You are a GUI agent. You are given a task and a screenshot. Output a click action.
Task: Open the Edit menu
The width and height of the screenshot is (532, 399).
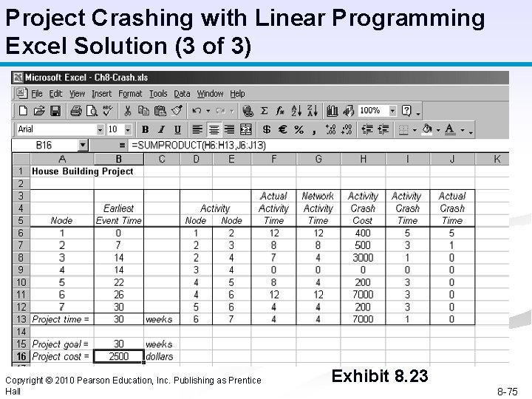coord(55,94)
